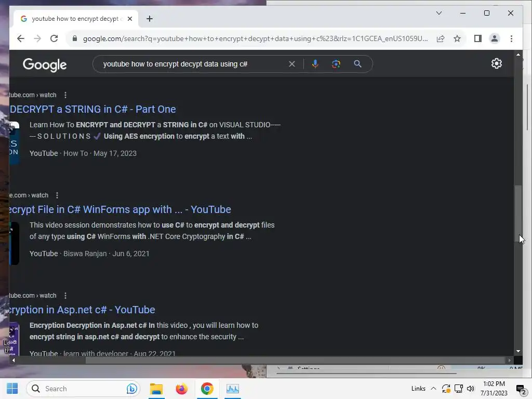This screenshot has width=532, height=399.
Task: Go back to the previous page
Action: point(21,38)
